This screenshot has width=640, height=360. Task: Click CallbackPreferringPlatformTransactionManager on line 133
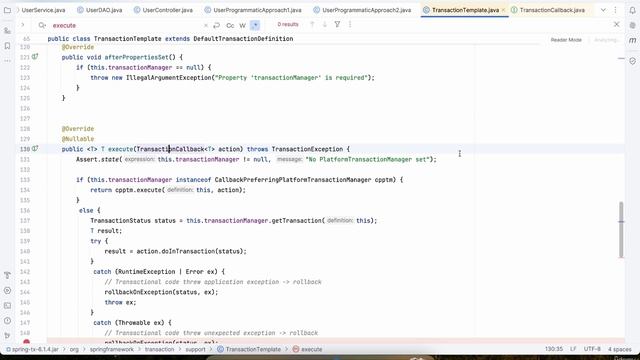pyautogui.click(x=293, y=180)
